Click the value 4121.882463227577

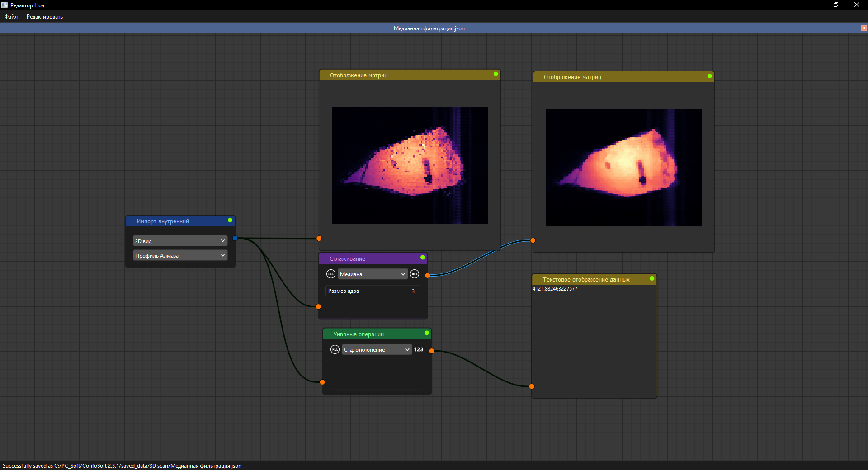[555, 289]
